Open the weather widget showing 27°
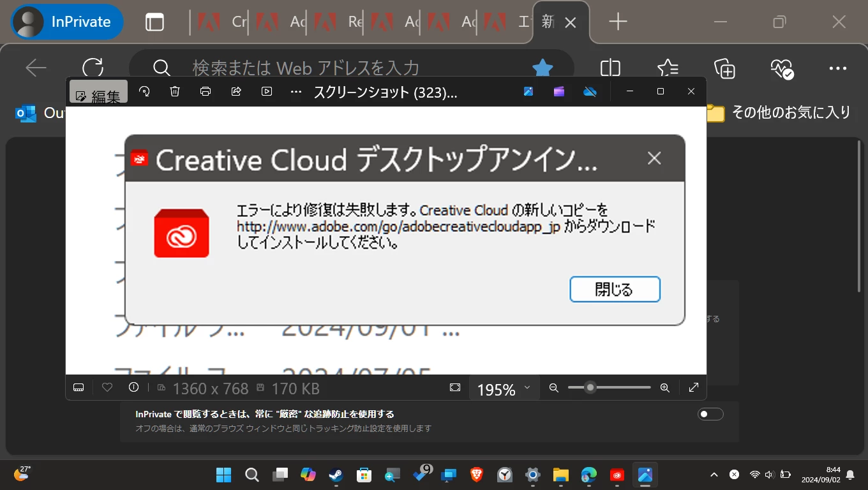 (22, 474)
